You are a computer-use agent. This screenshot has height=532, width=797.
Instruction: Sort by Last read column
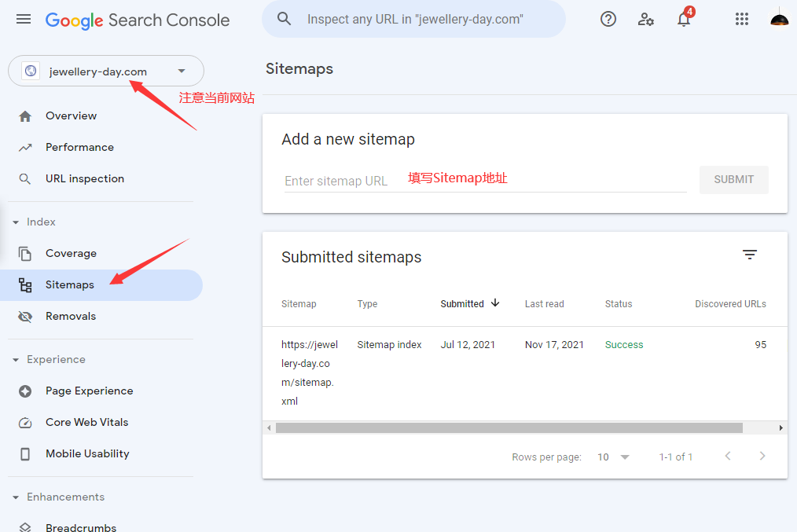pos(544,304)
